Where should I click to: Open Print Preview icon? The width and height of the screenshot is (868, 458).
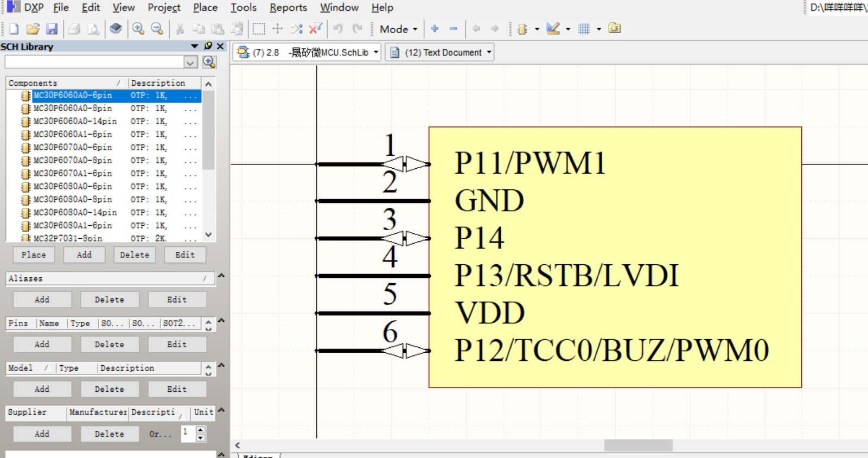(x=94, y=29)
